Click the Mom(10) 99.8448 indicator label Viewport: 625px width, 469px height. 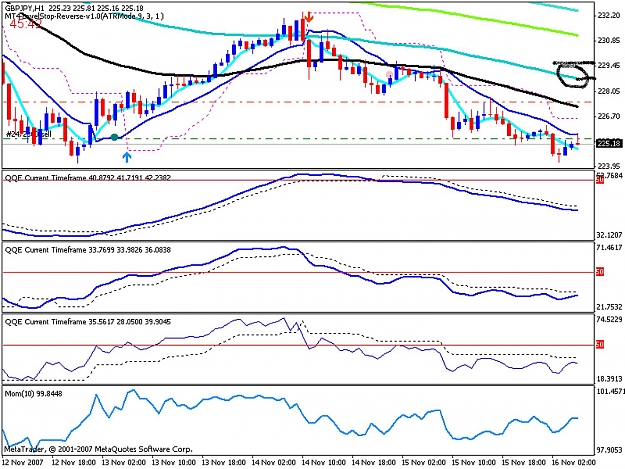33,394
